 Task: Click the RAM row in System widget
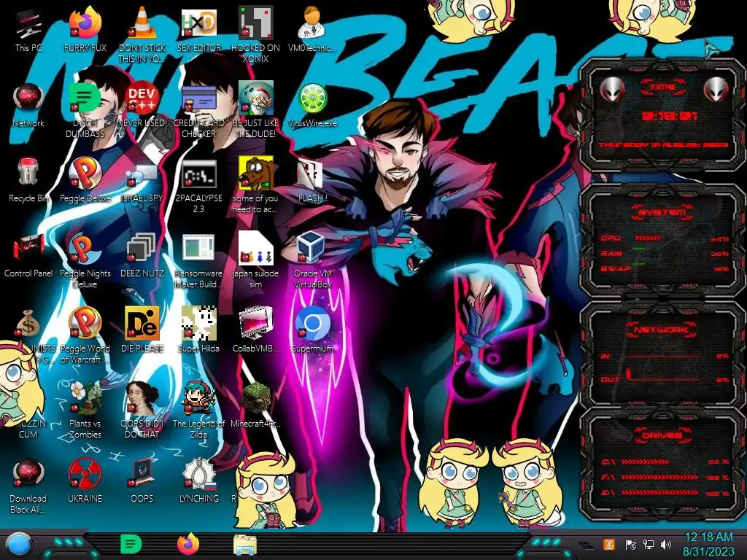tap(665, 253)
